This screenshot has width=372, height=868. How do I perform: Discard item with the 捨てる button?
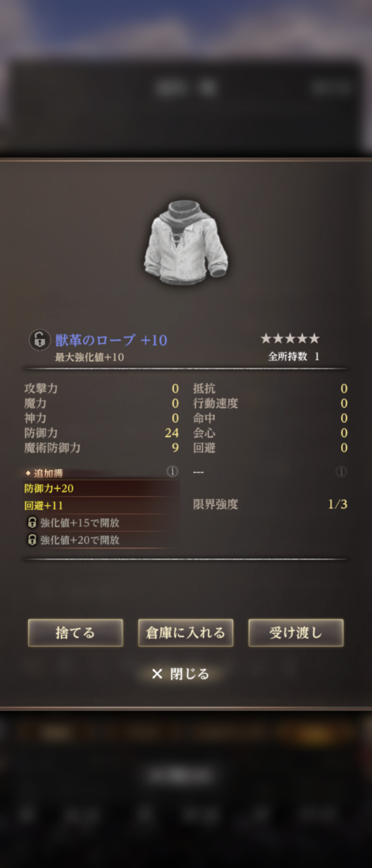click(x=76, y=633)
